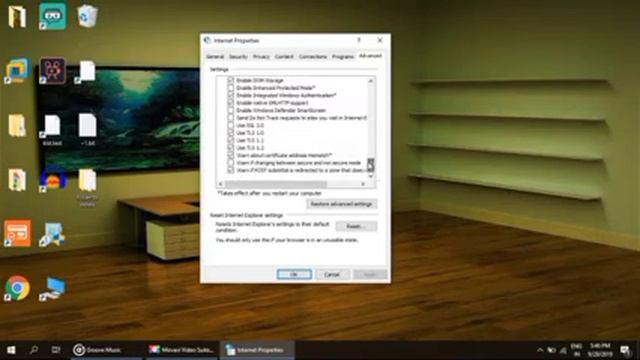Toggle Warn if POST submittal is redirected

(231, 170)
